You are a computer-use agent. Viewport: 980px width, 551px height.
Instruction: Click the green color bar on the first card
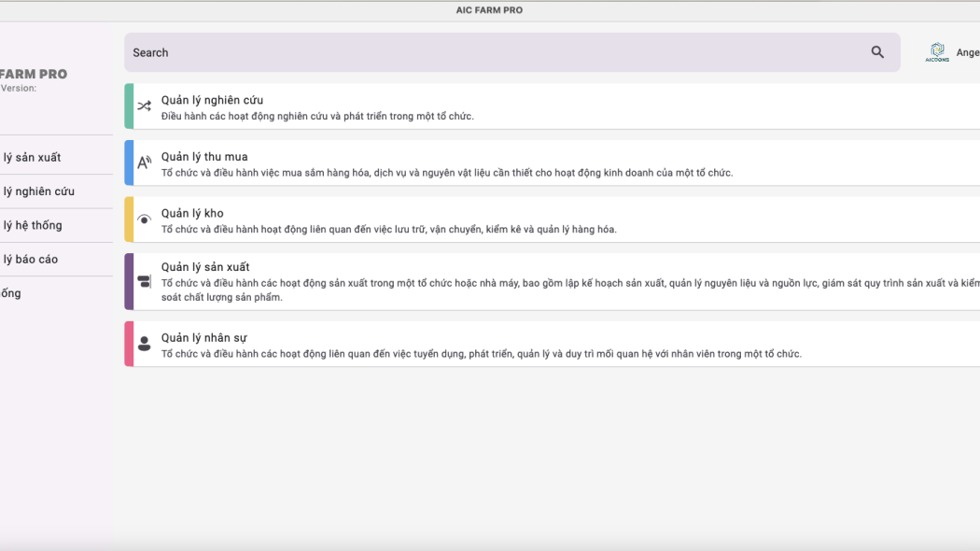(x=129, y=106)
